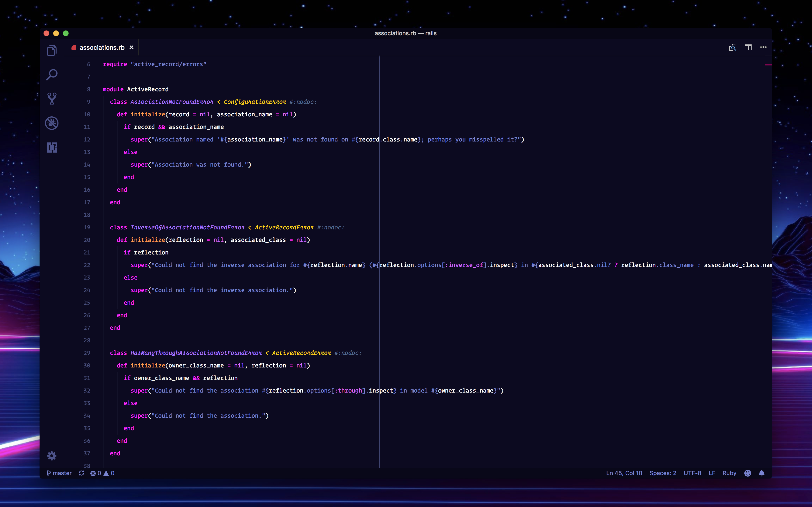Open the More Actions ellipsis menu
Viewport: 812px width, 507px height.
click(x=763, y=47)
